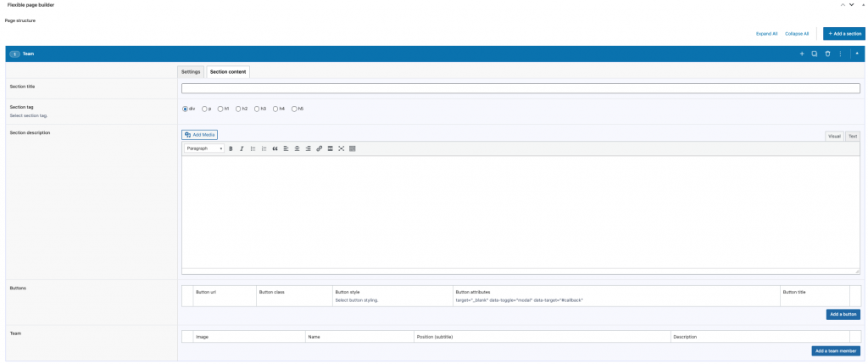Switch editor to Visual mode
Image resolution: width=868 pixels, height=364 pixels.
click(x=834, y=137)
